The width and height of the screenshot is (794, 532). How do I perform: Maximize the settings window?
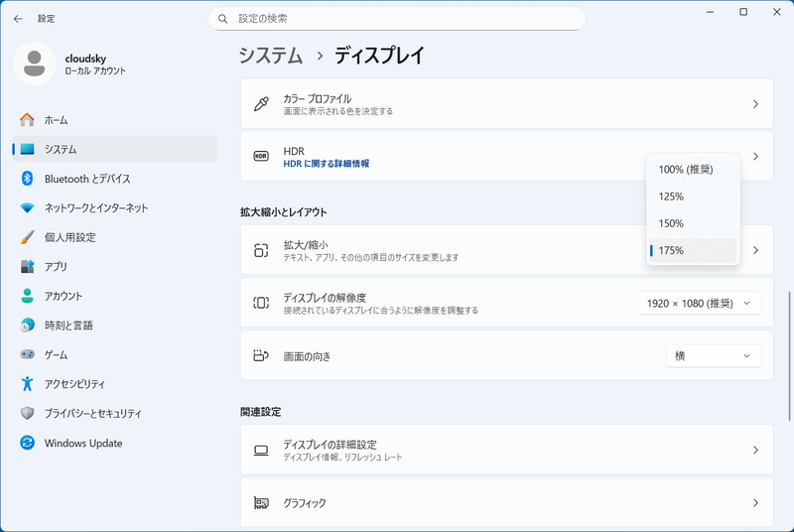pos(743,12)
